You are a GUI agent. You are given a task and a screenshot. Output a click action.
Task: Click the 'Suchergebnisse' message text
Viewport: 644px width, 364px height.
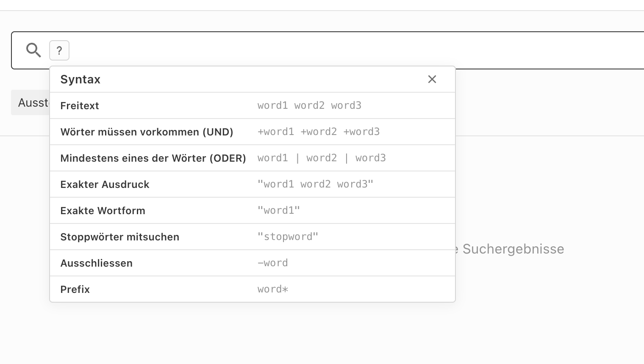514,249
